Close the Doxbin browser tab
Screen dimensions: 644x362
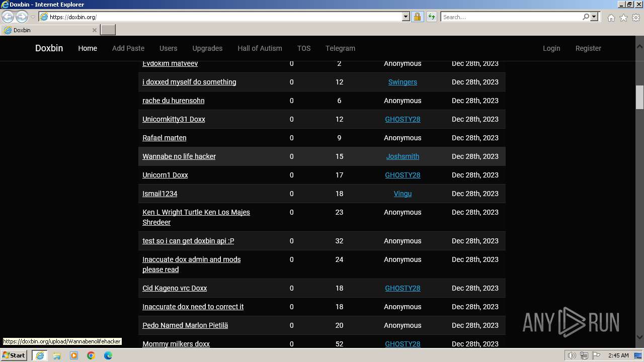coord(94,30)
